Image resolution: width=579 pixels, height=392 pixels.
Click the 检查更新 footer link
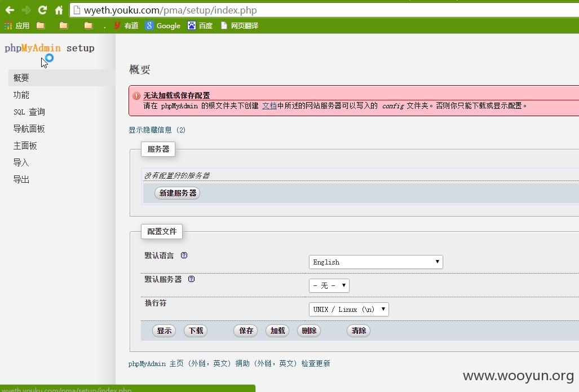tap(316, 364)
